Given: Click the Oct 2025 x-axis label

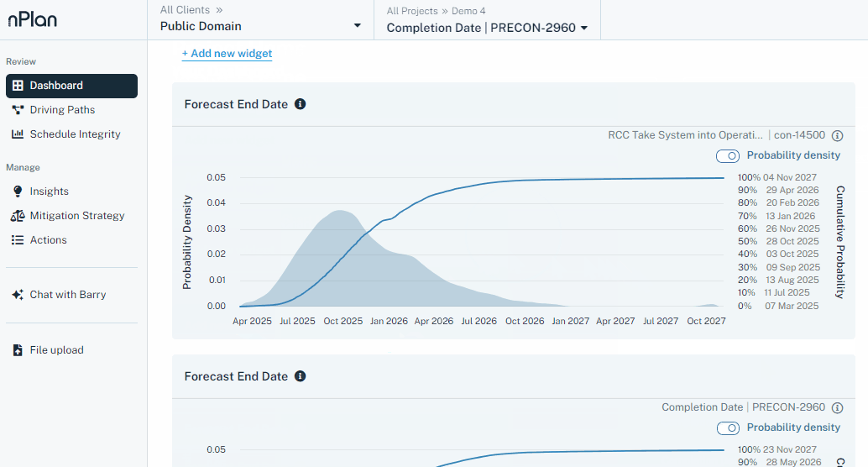Looking at the screenshot, I should point(343,322).
